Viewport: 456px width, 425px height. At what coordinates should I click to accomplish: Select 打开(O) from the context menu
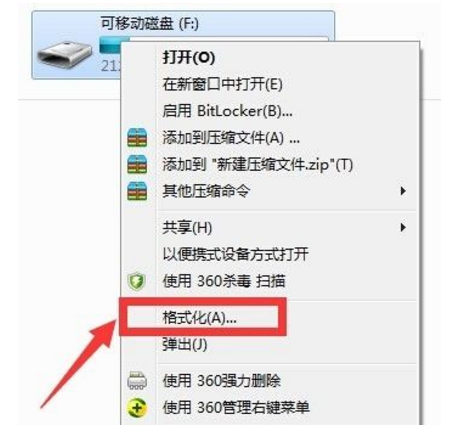[x=189, y=57]
